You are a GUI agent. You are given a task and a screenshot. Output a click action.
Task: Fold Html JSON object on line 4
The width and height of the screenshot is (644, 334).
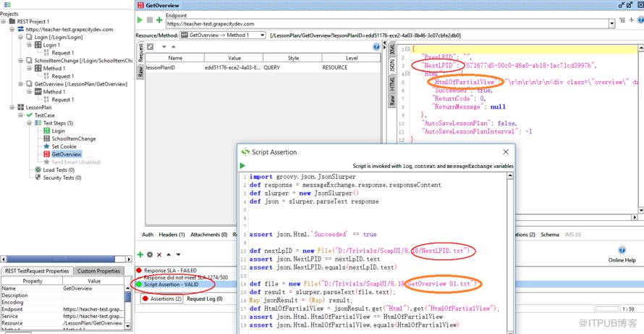408,74
